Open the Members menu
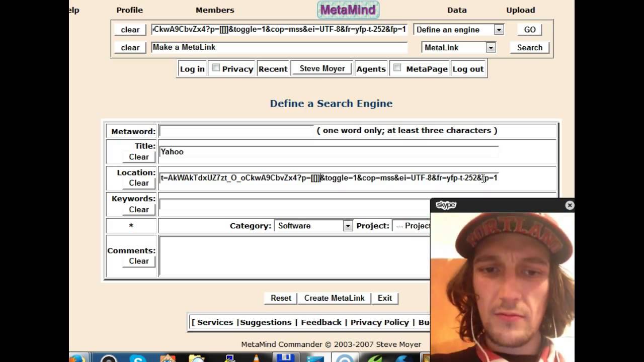The height and width of the screenshot is (362, 644). [x=215, y=10]
